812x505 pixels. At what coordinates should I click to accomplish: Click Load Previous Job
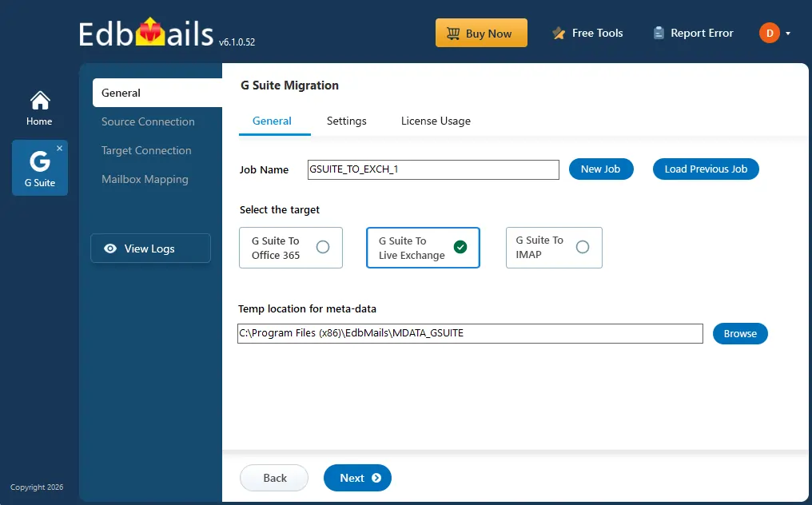(x=706, y=169)
